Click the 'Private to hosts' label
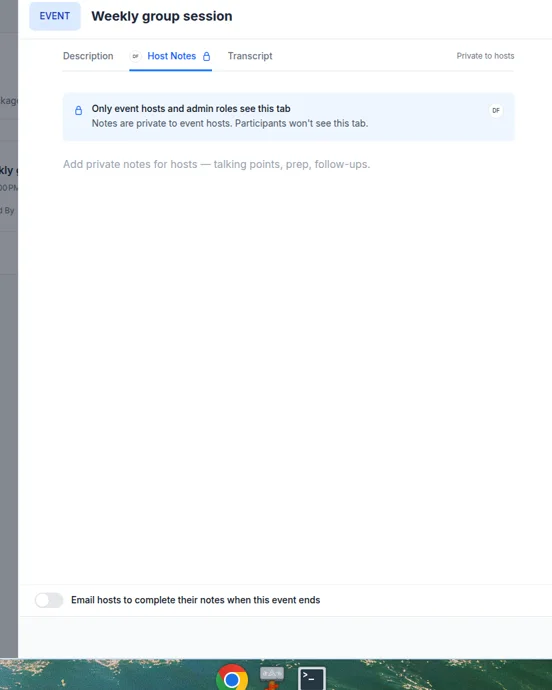This screenshot has width=552, height=690. click(485, 56)
